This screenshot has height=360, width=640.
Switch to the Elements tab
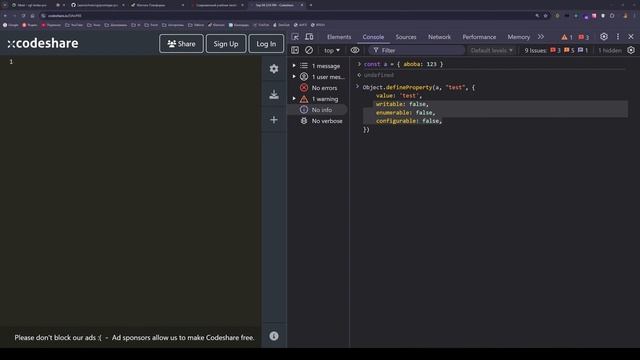(339, 37)
